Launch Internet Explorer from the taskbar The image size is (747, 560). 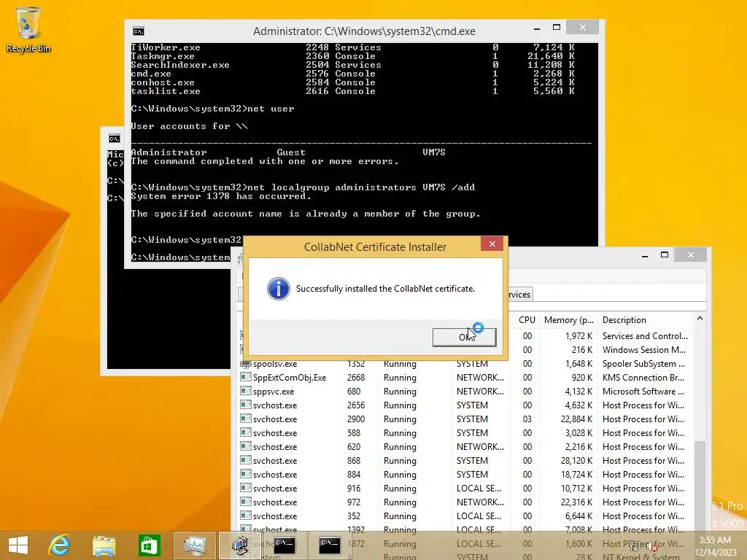tap(59, 545)
